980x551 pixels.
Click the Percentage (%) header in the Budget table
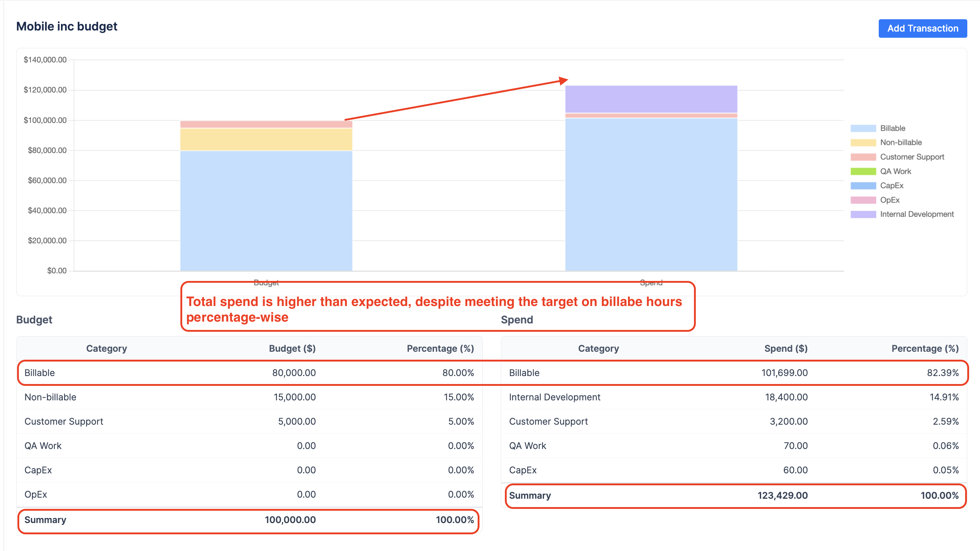click(440, 348)
